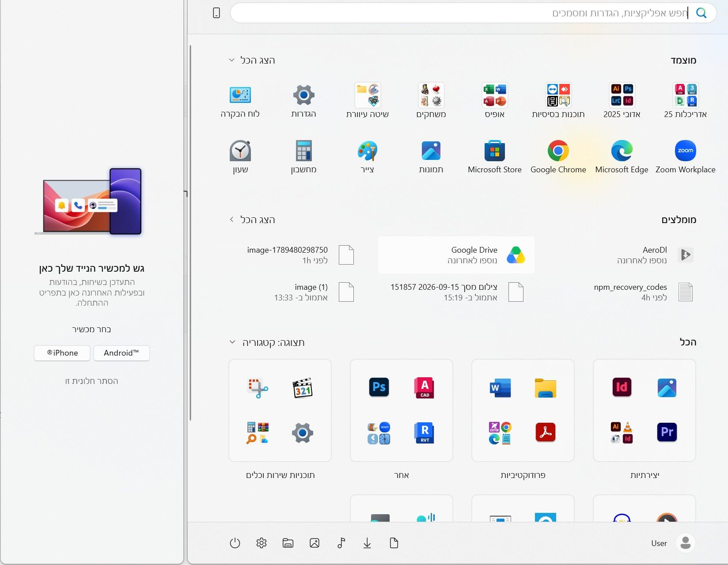Open recommended Google Drive item
Viewport: 728px width, 565px height.
pyautogui.click(x=456, y=255)
